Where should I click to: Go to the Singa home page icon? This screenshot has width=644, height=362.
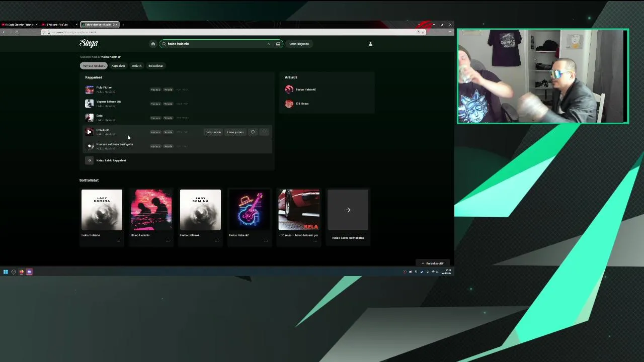(x=153, y=44)
